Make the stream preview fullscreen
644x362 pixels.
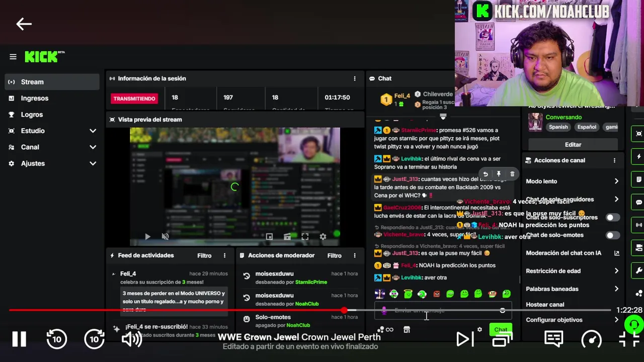305,236
